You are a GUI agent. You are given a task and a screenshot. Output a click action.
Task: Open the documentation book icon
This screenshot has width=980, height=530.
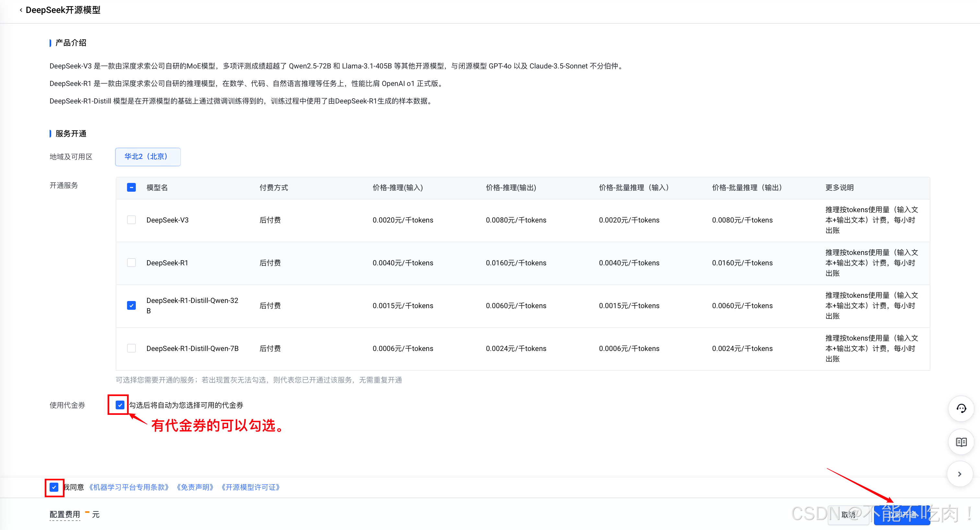961,442
